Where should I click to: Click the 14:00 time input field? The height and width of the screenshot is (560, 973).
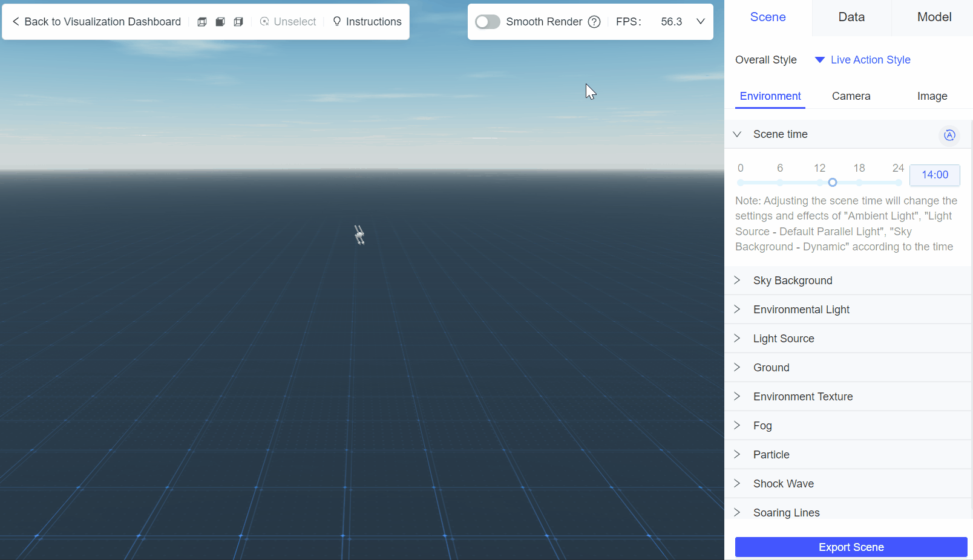pyautogui.click(x=935, y=175)
